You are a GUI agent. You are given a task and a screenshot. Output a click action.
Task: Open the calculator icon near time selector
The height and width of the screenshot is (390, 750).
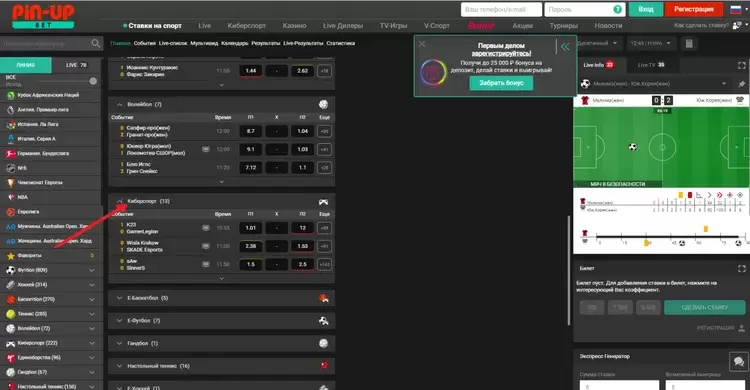click(689, 44)
